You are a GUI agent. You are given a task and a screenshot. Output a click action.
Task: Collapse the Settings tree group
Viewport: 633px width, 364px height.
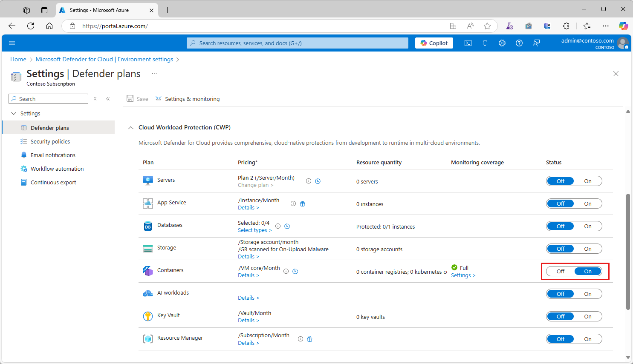pyautogui.click(x=14, y=113)
